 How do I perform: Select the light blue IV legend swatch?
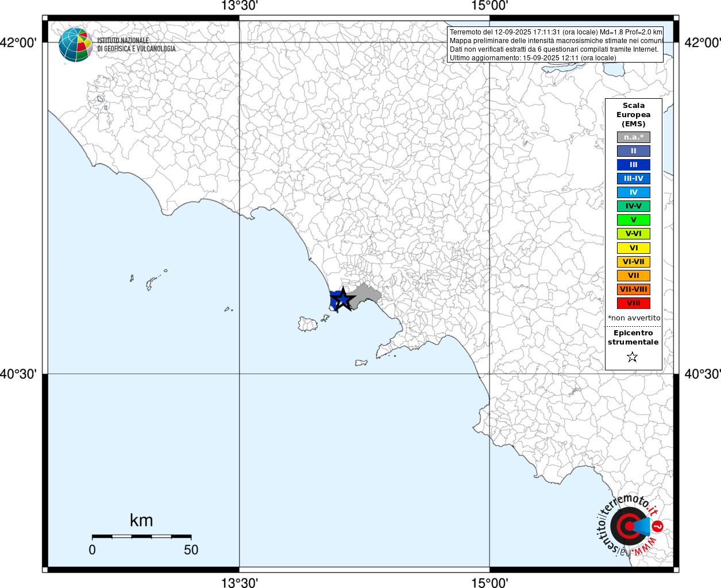tap(634, 192)
